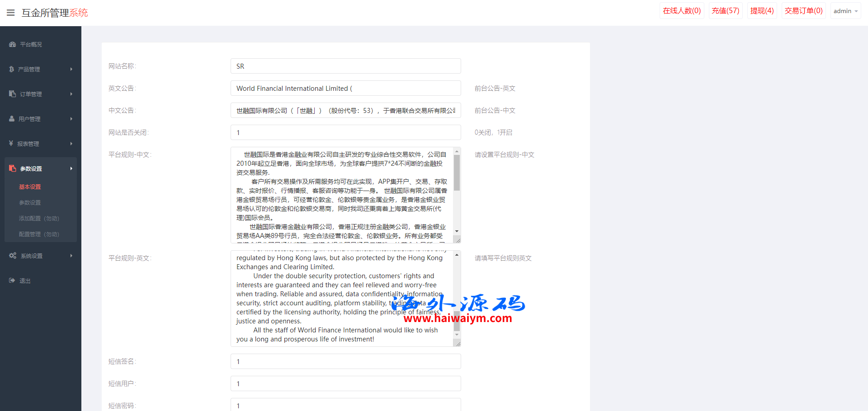Expand the 订单管理 submenu arrow

[71, 94]
